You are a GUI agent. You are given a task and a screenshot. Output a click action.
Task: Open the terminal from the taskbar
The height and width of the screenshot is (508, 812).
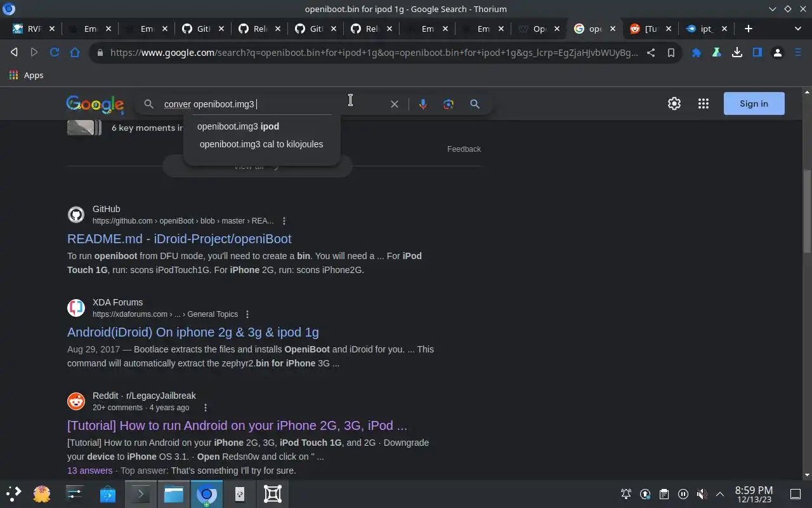pyautogui.click(x=140, y=493)
